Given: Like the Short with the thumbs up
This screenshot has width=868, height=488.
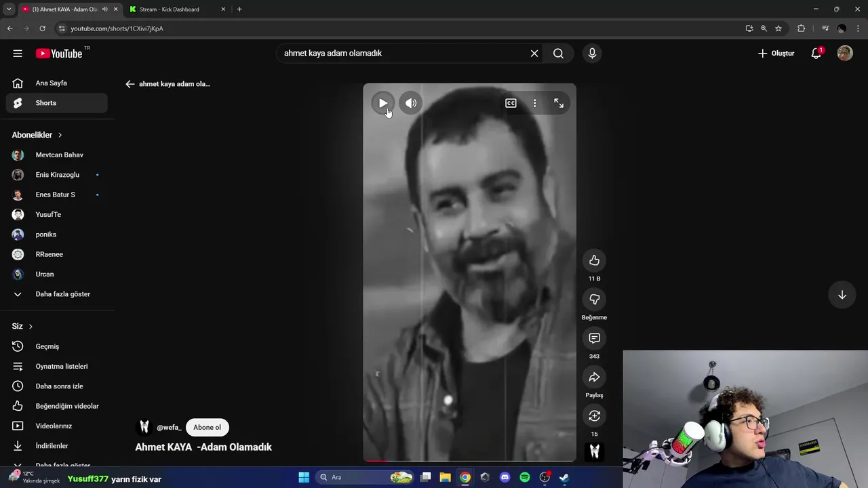Looking at the screenshot, I should pyautogui.click(x=594, y=260).
